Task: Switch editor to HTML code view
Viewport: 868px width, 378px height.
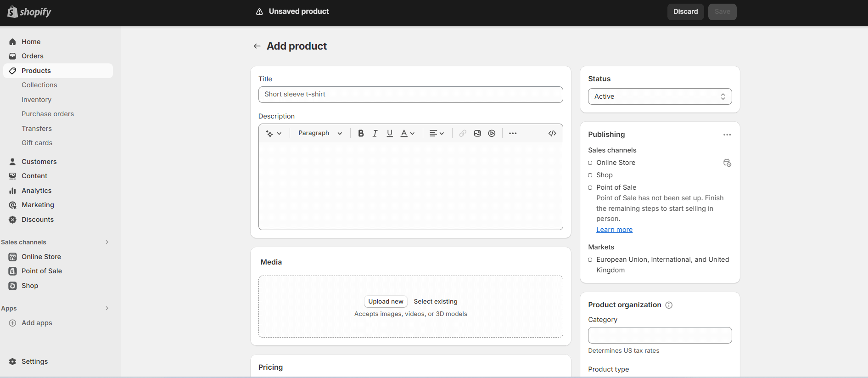Action: tap(552, 133)
